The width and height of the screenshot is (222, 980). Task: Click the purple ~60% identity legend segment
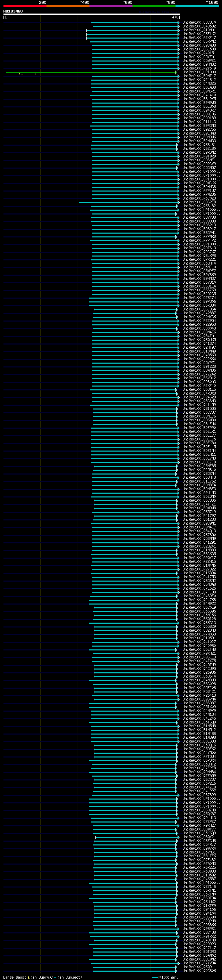pyautogui.click(x=111, y=6)
